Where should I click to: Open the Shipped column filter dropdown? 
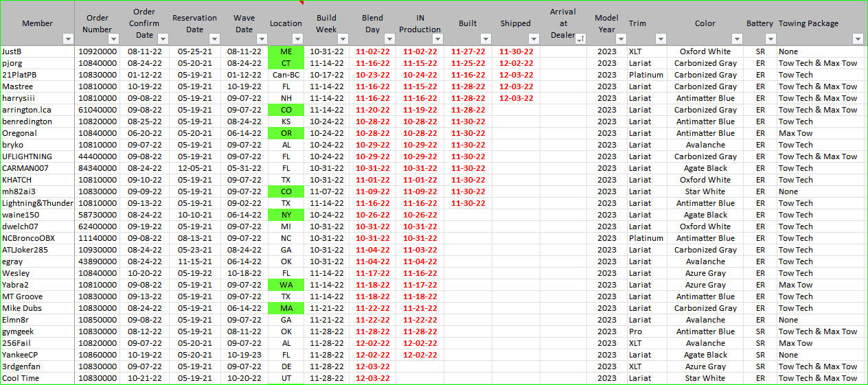pyautogui.click(x=534, y=39)
